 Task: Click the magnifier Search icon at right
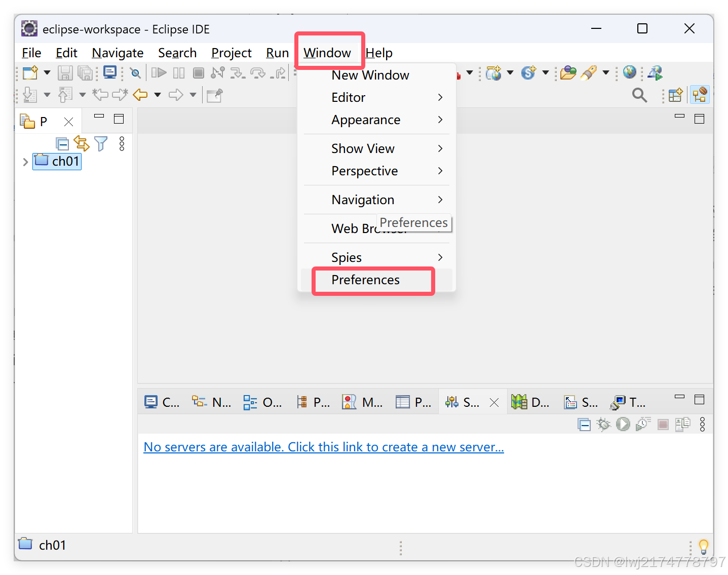pos(640,95)
